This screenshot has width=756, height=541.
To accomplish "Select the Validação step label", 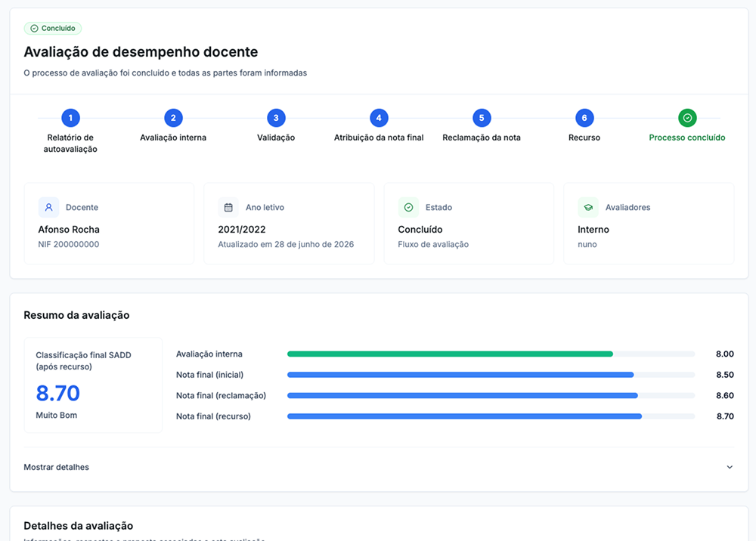I will coord(276,138).
